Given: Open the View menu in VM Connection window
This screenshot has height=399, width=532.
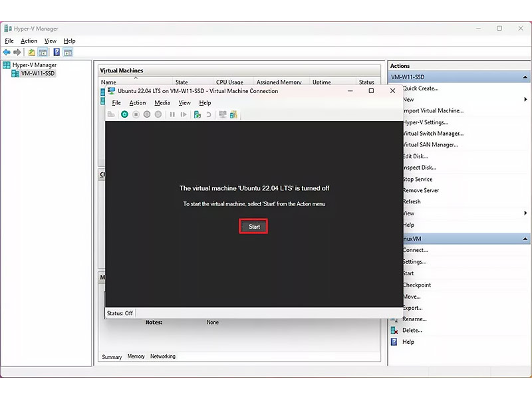Looking at the screenshot, I should [x=185, y=103].
